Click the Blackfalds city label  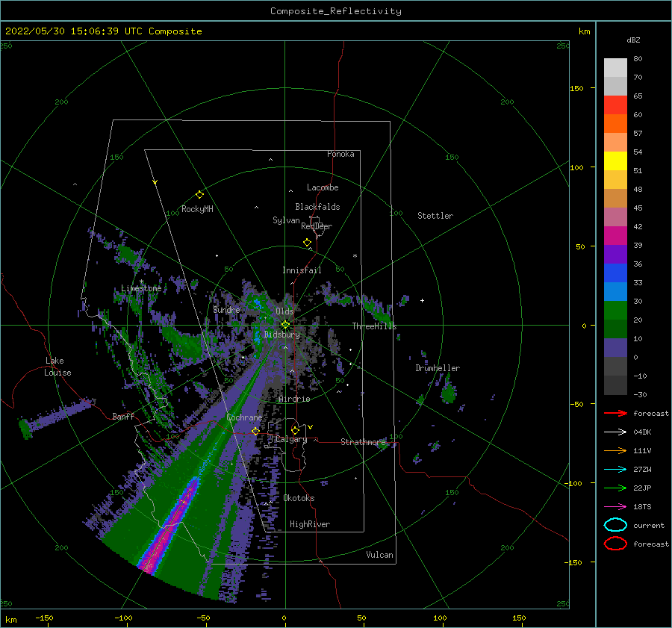(x=317, y=207)
